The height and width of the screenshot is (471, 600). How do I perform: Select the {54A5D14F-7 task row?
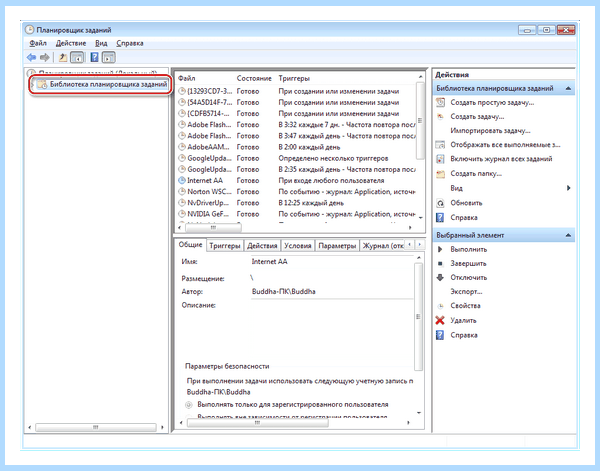(297, 103)
